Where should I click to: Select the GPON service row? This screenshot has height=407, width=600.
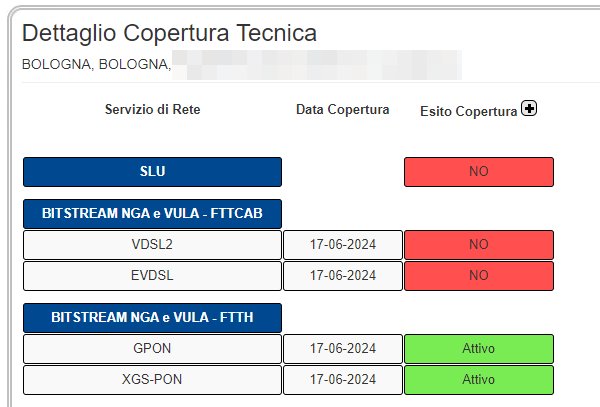152,349
